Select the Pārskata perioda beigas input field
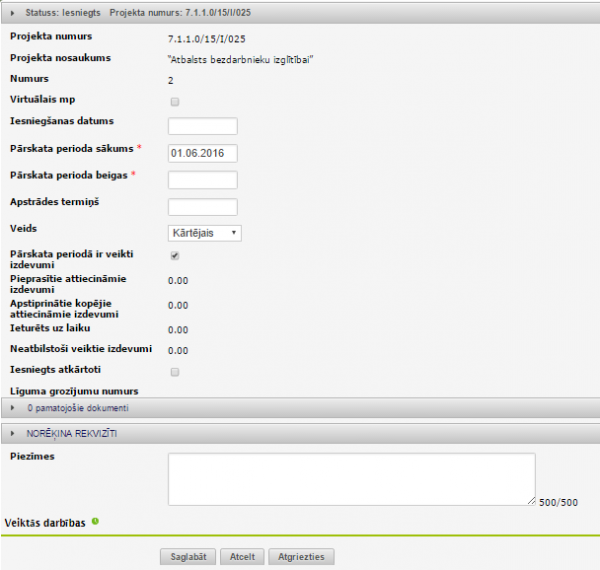 pos(202,180)
